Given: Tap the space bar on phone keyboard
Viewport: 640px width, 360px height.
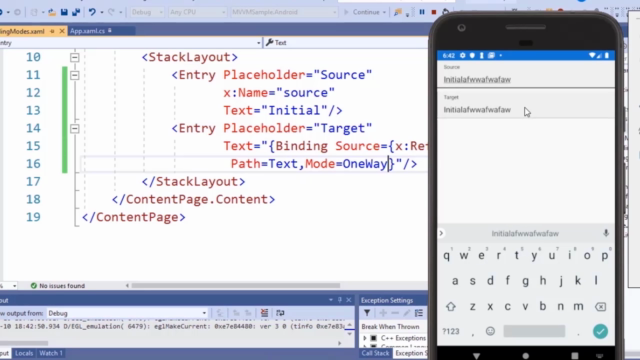Looking at the screenshot, I should 534,331.
